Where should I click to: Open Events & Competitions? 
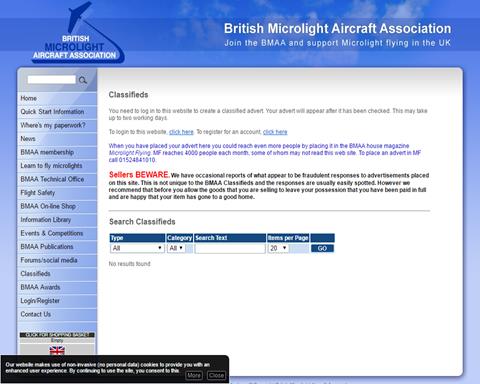click(x=57, y=233)
